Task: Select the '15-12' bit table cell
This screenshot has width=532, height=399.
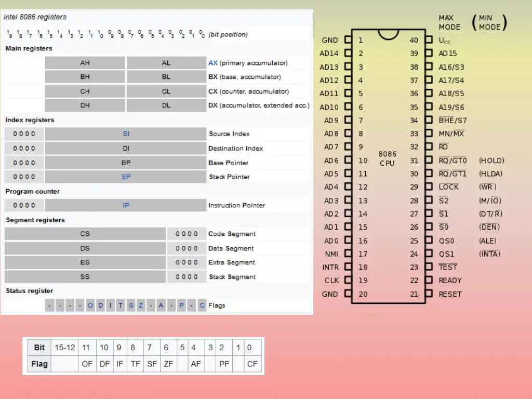Action: pyautogui.click(x=65, y=348)
